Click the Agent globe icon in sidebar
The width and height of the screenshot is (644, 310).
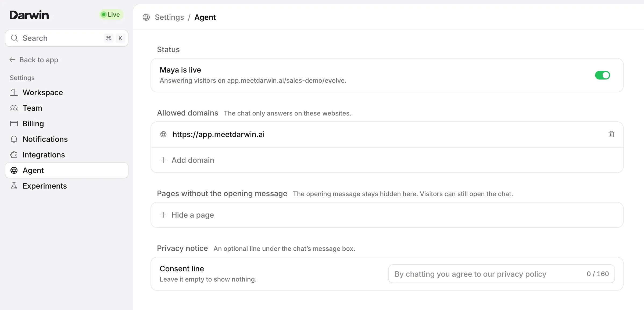(14, 170)
